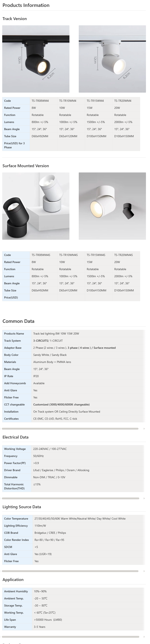
Task: Click the black track spotlight product image
Action: (x=36, y=59)
